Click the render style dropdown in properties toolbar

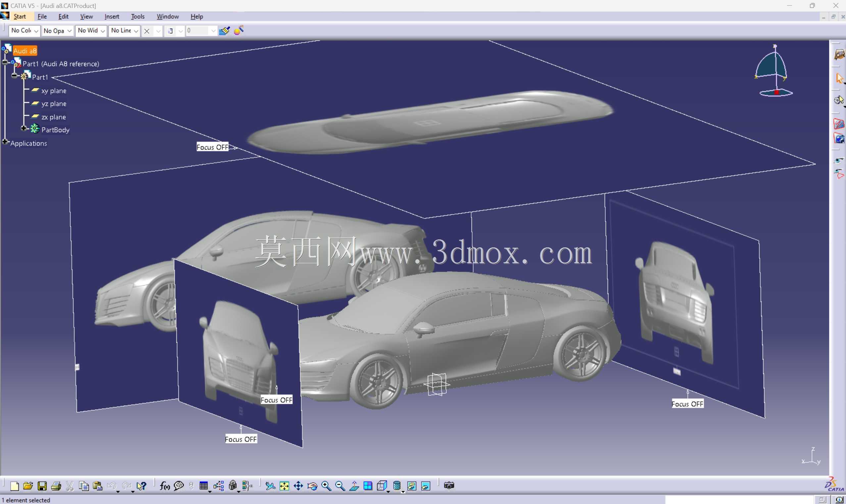tap(174, 31)
